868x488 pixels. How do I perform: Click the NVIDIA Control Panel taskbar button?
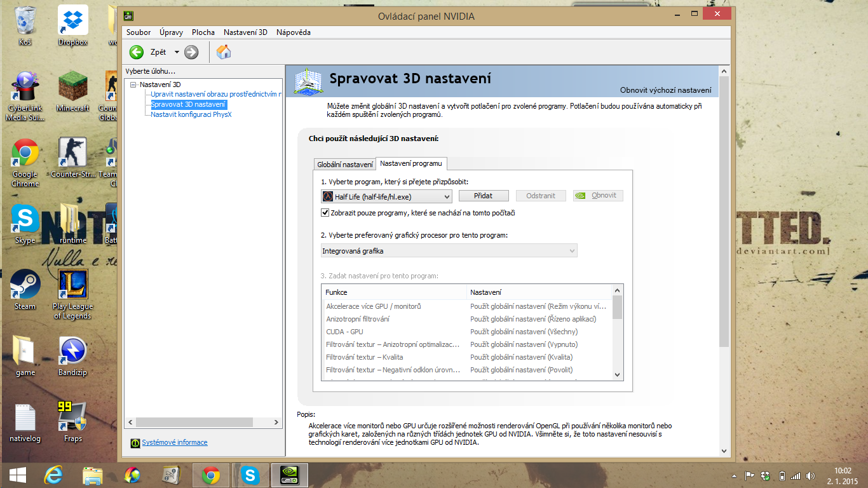point(289,475)
